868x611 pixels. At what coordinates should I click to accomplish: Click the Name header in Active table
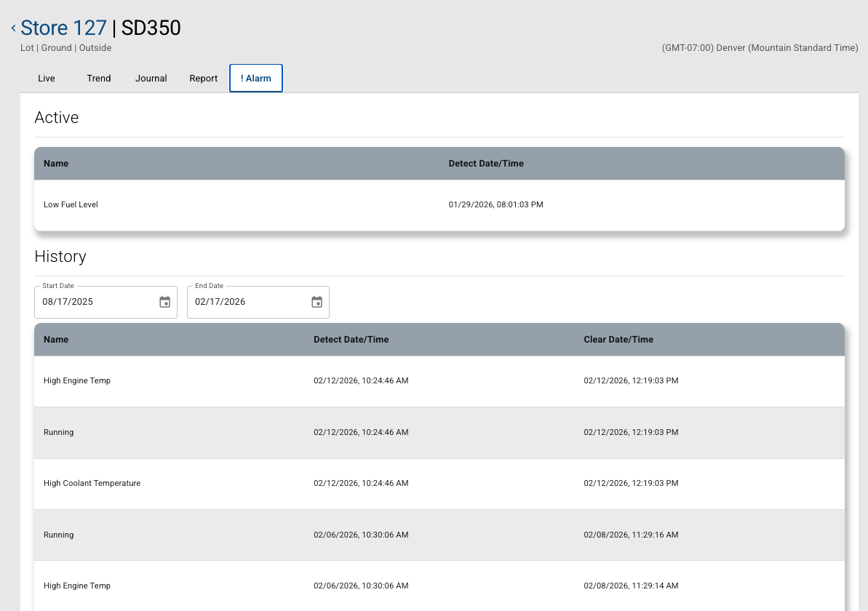coord(56,164)
